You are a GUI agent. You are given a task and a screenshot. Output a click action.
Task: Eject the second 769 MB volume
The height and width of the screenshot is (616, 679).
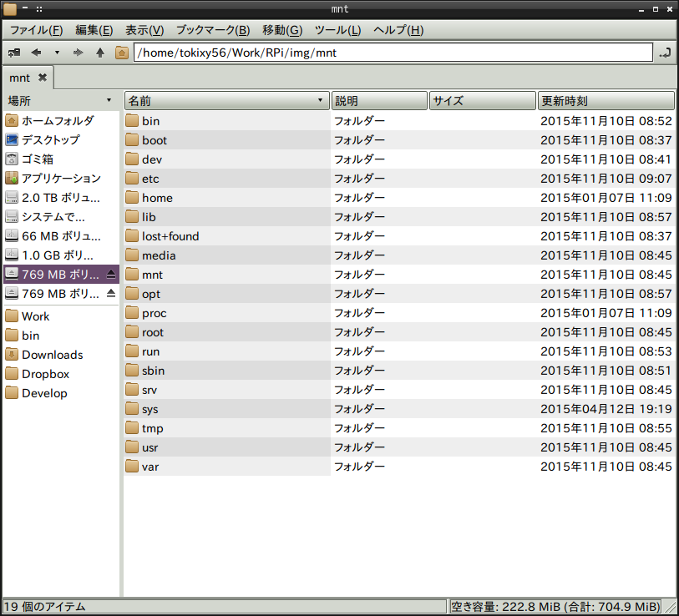pyautogui.click(x=111, y=294)
